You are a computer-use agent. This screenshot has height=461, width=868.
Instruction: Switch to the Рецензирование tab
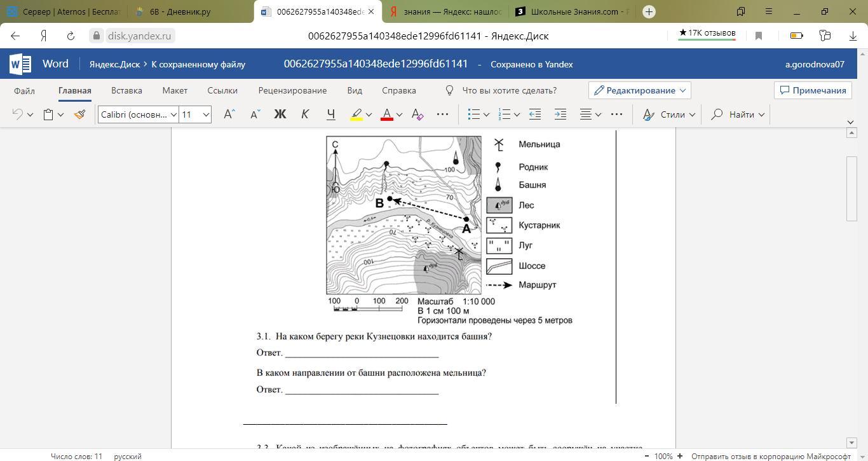[292, 90]
